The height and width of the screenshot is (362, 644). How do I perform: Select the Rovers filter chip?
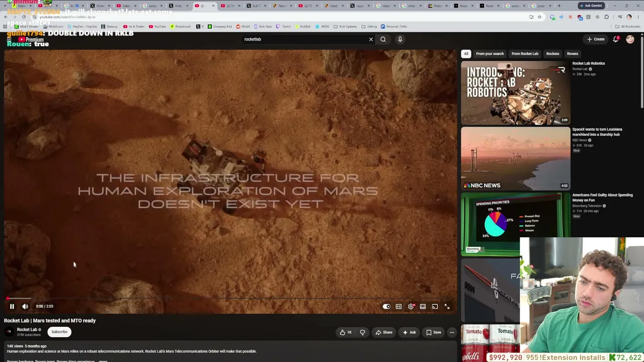(573, 54)
